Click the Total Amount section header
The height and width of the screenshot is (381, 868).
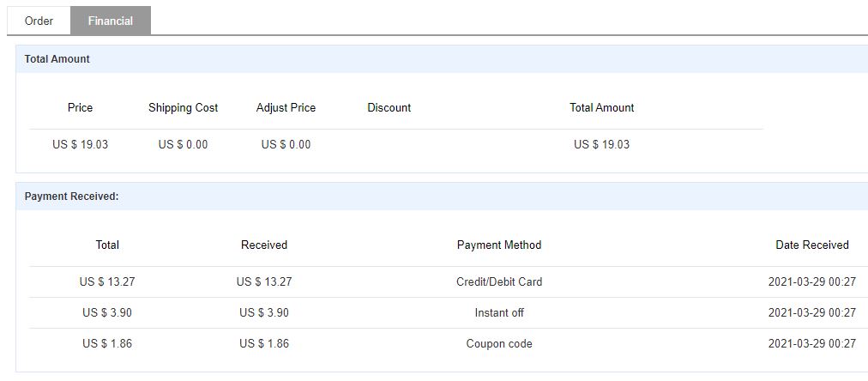tap(57, 59)
